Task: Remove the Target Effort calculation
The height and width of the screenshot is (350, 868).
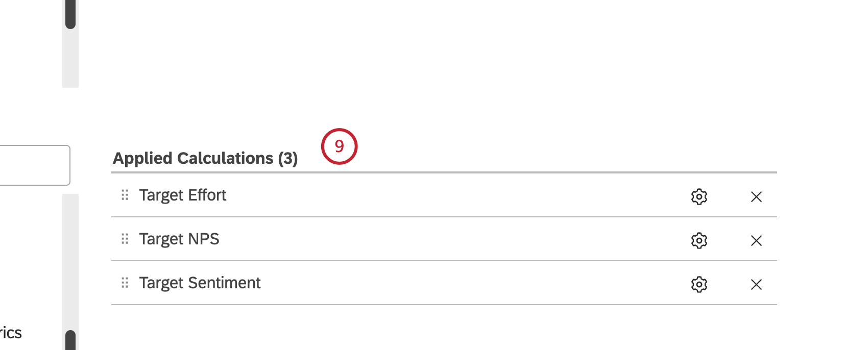Action: [756, 196]
